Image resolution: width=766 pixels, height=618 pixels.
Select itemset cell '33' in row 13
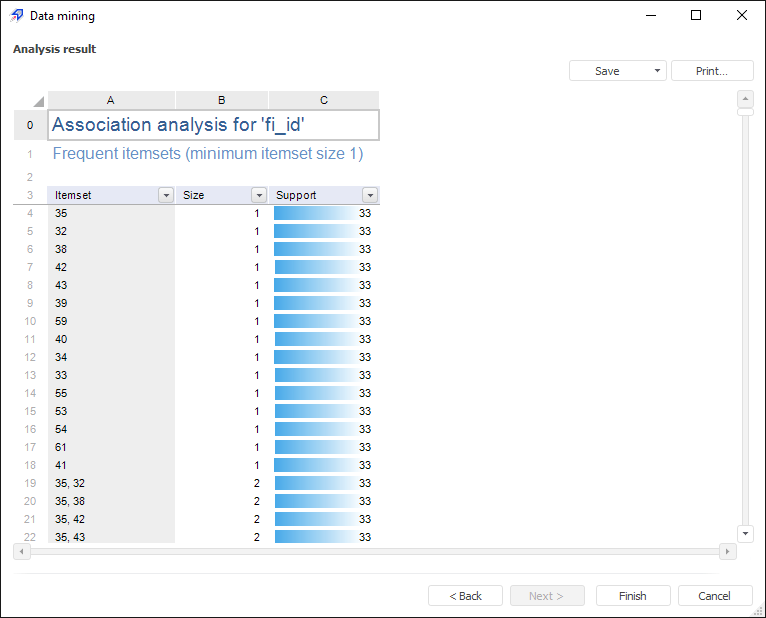(111, 375)
